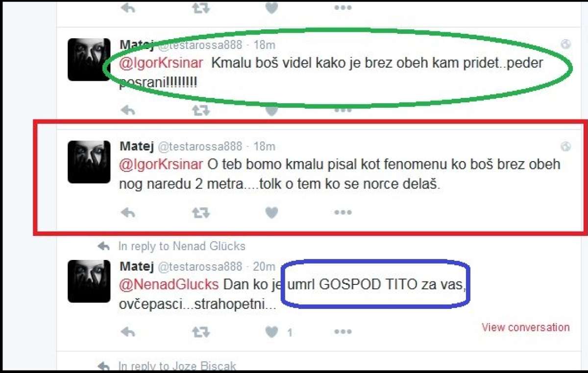Like the 'O teb bomo kmalu' tweet
This screenshot has width=588, height=373.
tap(271, 212)
